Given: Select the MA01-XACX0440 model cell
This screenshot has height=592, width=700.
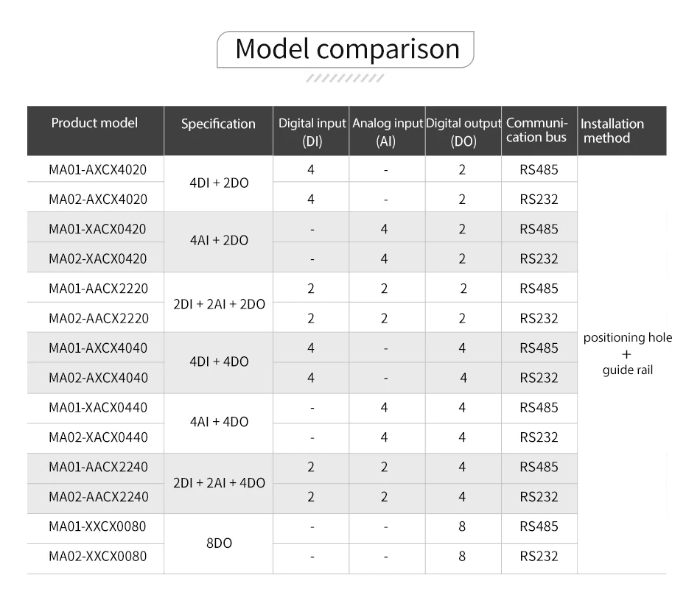Looking at the screenshot, I should point(98,407).
